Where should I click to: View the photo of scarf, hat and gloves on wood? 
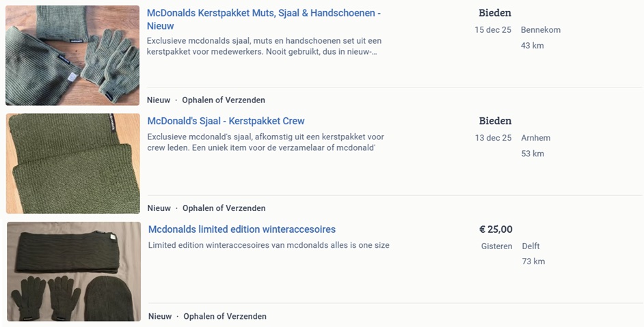(72, 55)
